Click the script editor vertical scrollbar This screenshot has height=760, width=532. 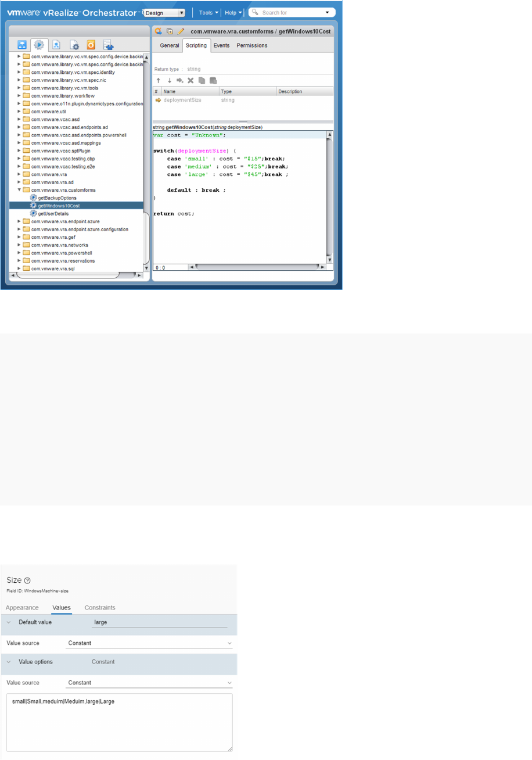[x=329, y=198]
